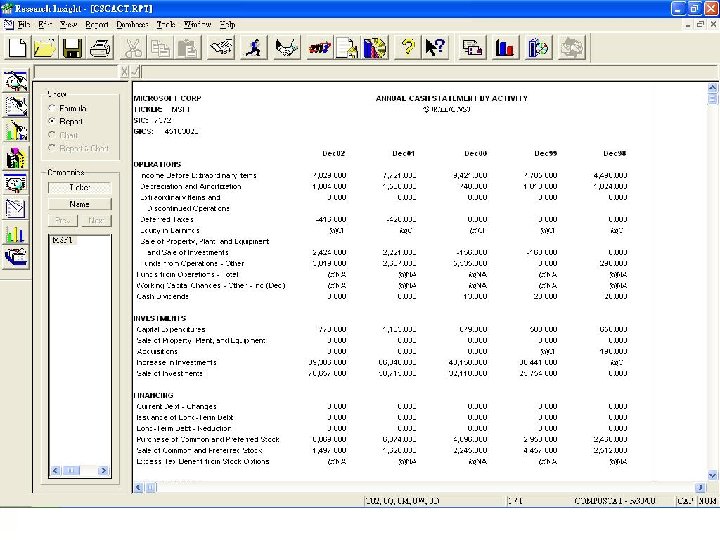Click the Depreciation and Amortization row label
The image size is (720, 540).
click(x=191, y=186)
